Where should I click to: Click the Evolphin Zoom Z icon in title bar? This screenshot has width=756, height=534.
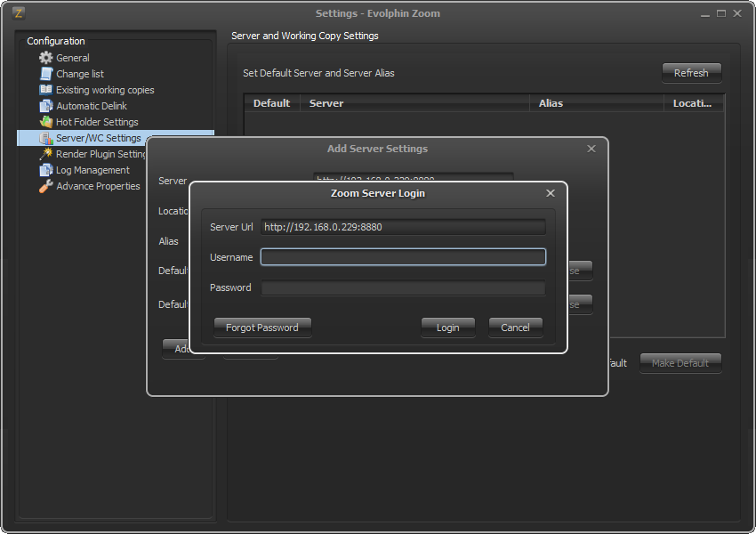(x=19, y=13)
